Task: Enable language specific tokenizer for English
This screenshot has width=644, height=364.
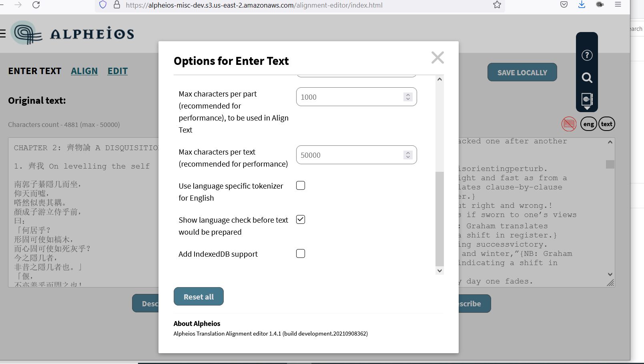Action: [300, 185]
